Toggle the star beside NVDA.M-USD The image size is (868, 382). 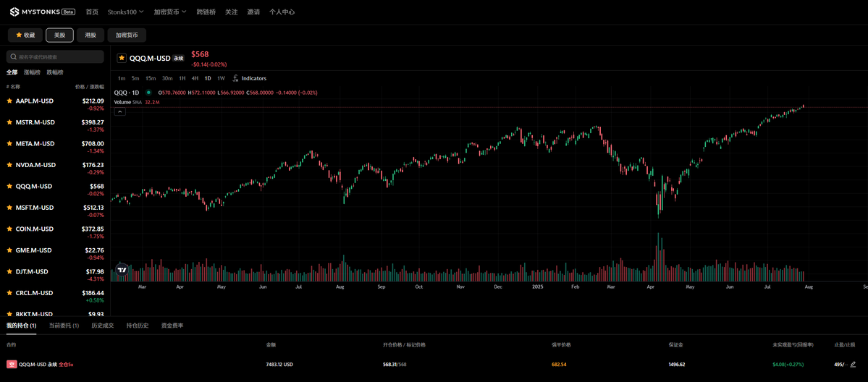(x=9, y=165)
